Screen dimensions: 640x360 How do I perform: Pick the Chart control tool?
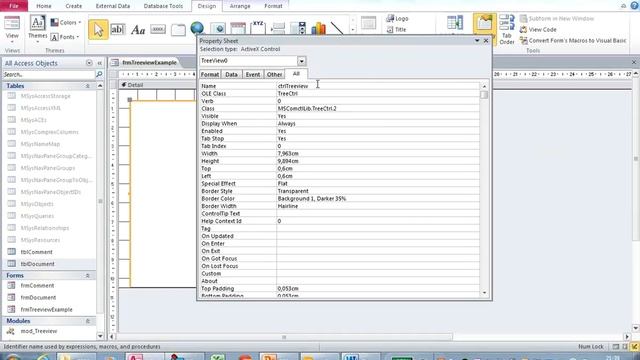[x=318, y=28]
